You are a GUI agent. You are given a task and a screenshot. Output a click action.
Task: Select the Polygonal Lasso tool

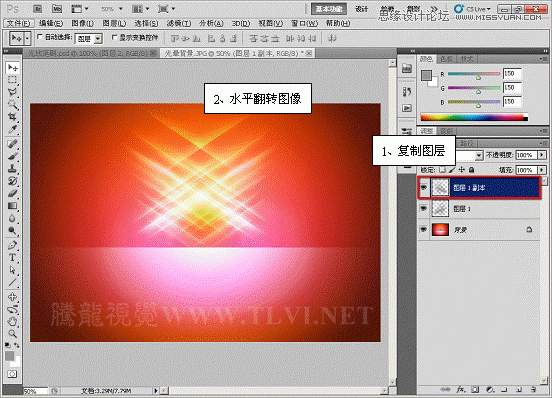(13, 92)
